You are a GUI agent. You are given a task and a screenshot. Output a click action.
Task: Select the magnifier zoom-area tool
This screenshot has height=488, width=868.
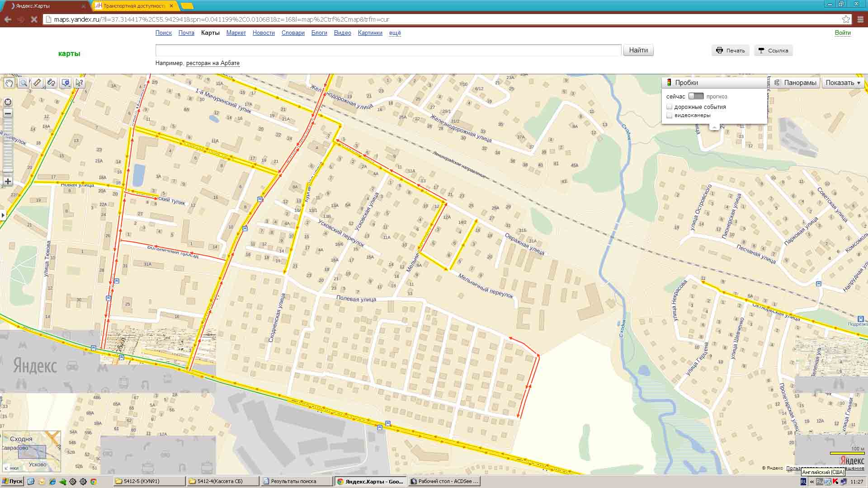24,83
